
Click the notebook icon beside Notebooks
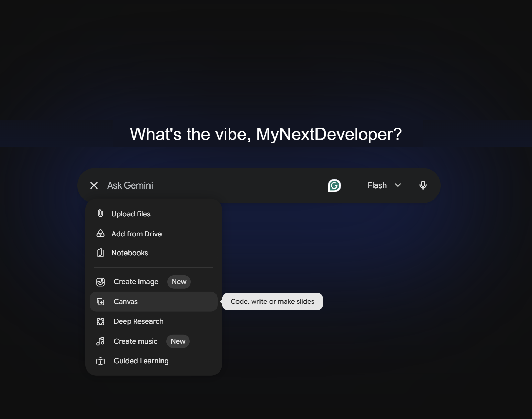pos(100,253)
